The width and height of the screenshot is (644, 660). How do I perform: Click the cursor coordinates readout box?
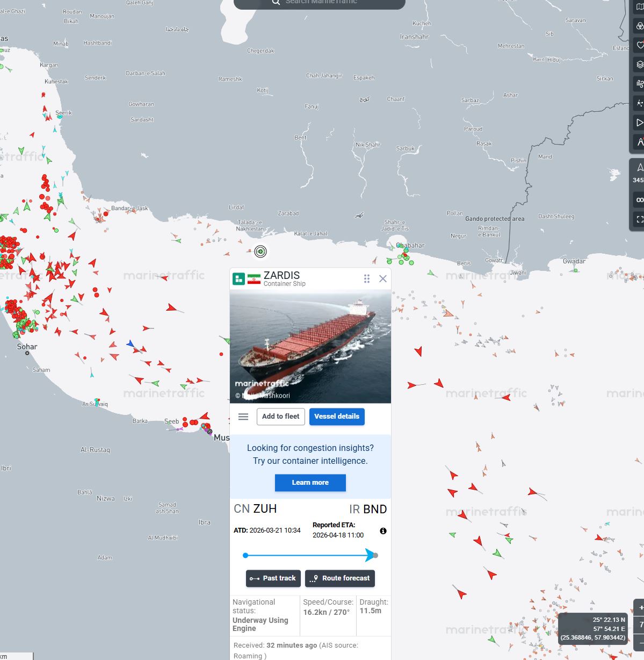coord(593,628)
